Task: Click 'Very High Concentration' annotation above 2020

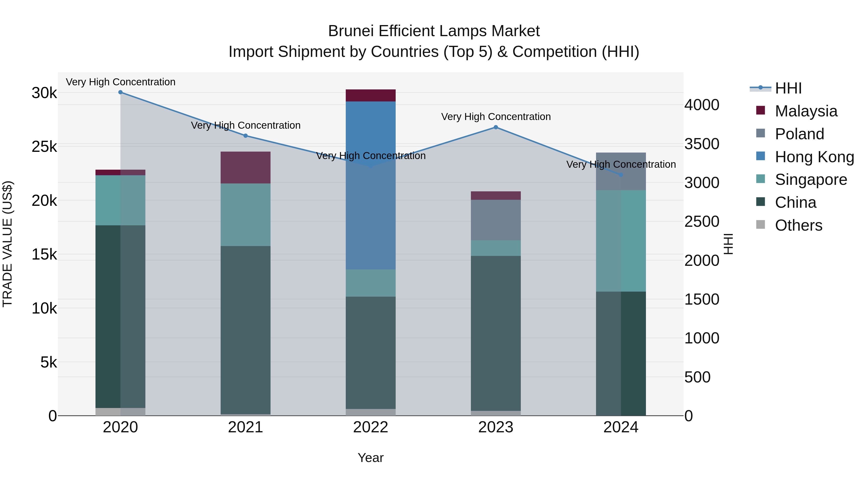Action: (121, 82)
